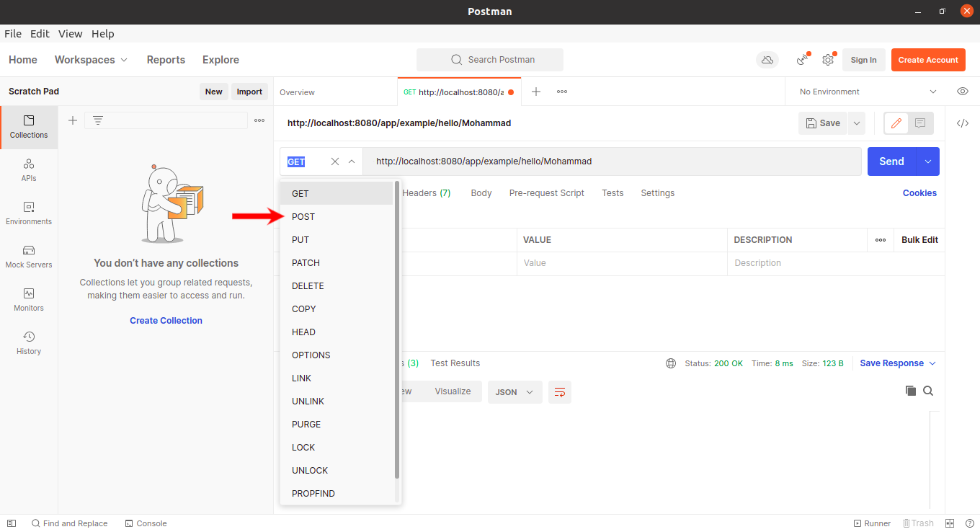Open the Monitors sidebar panel

pos(29,301)
